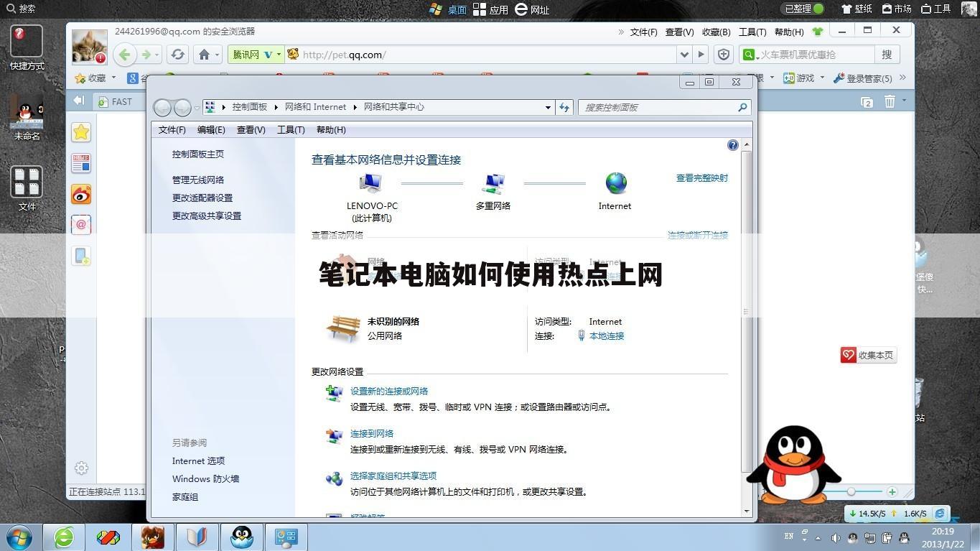Open Windows Start button
Viewport: 980px width, 551px height.
(x=20, y=537)
